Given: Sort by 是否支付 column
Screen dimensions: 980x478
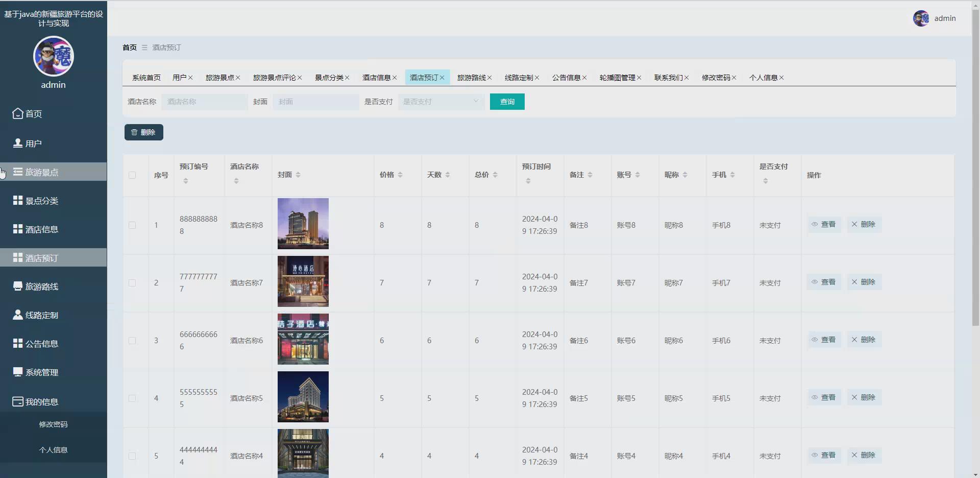Looking at the screenshot, I should pyautogui.click(x=766, y=181).
